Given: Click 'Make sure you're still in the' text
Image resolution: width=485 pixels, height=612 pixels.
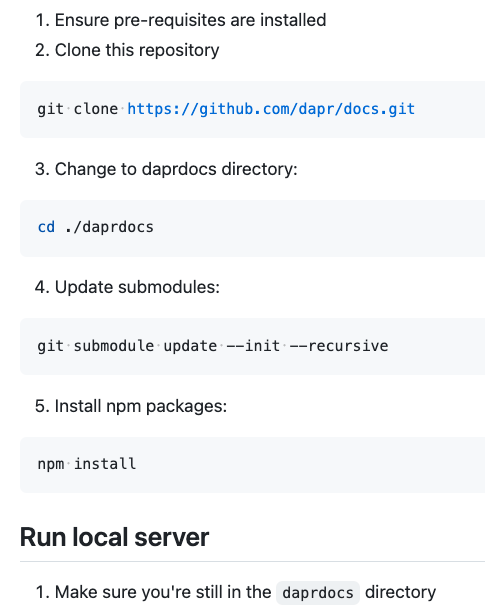Looking at the screenshot, I should (x=163, y=592).
